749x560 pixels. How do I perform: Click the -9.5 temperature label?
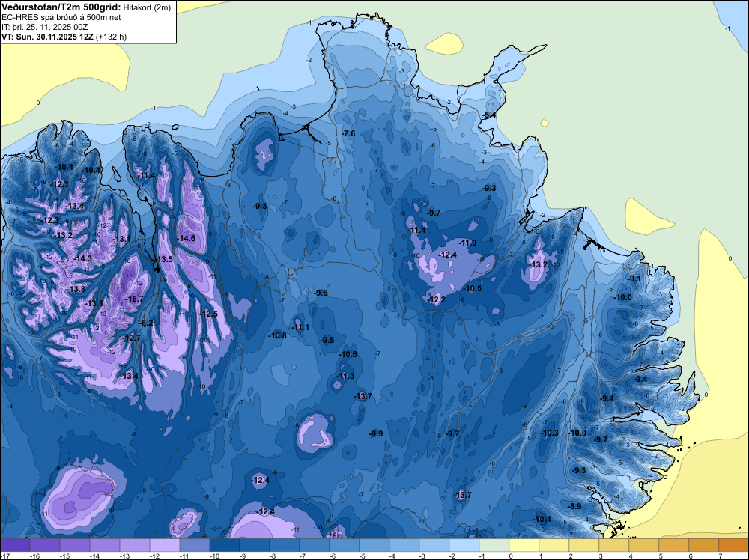click(327, 340)
